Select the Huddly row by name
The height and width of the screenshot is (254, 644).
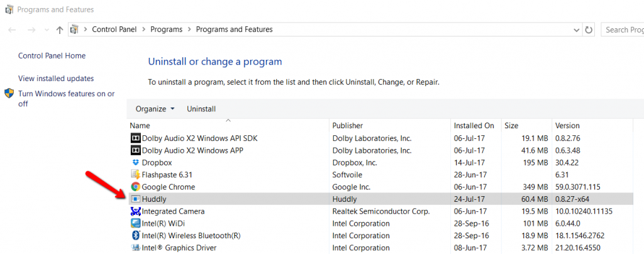click(154, 199)
